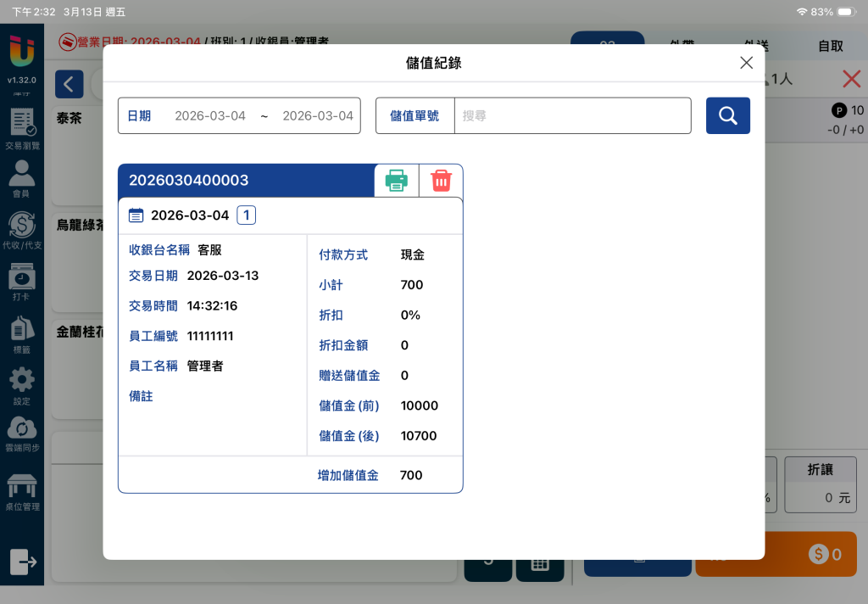Open 標籤 label icon in sidebar

point(22,335)
